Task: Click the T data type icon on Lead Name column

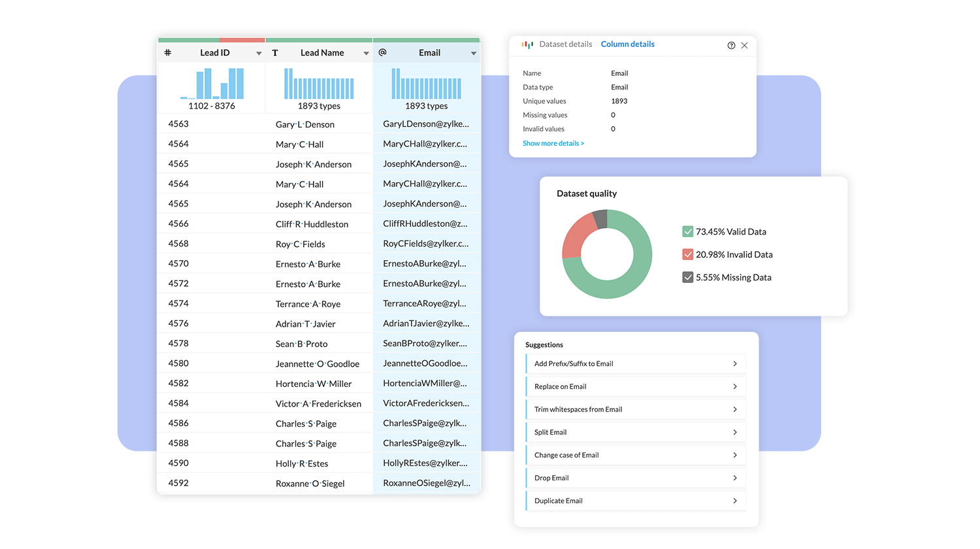Action: pos(275,52)
